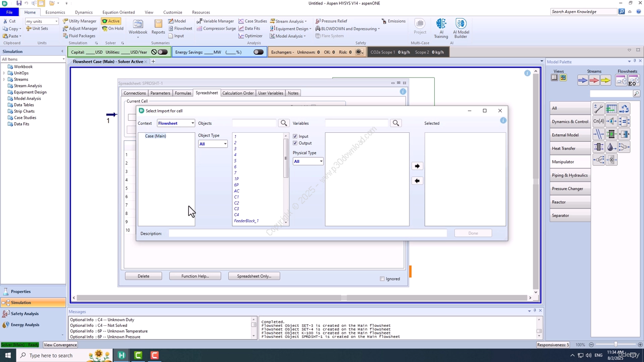Click the Delete button
Image resolution: width=644 pixels, height=362 pixels.
pos(143,276)
